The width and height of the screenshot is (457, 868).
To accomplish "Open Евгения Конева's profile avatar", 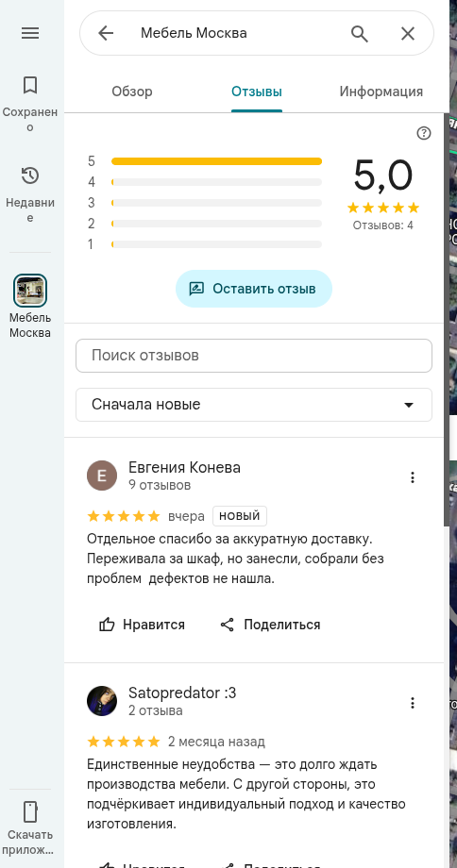I will pos(102,476).
